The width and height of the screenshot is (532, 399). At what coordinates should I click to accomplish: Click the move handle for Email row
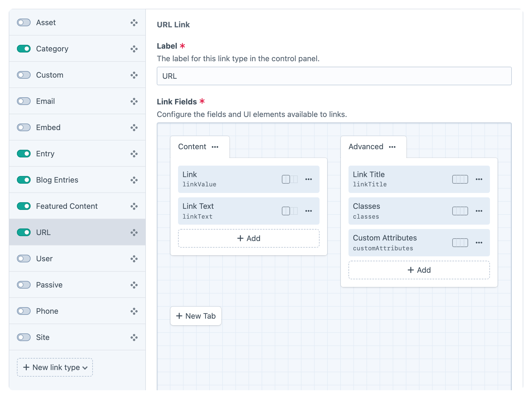pyautogui.click(x=134, y=101)
